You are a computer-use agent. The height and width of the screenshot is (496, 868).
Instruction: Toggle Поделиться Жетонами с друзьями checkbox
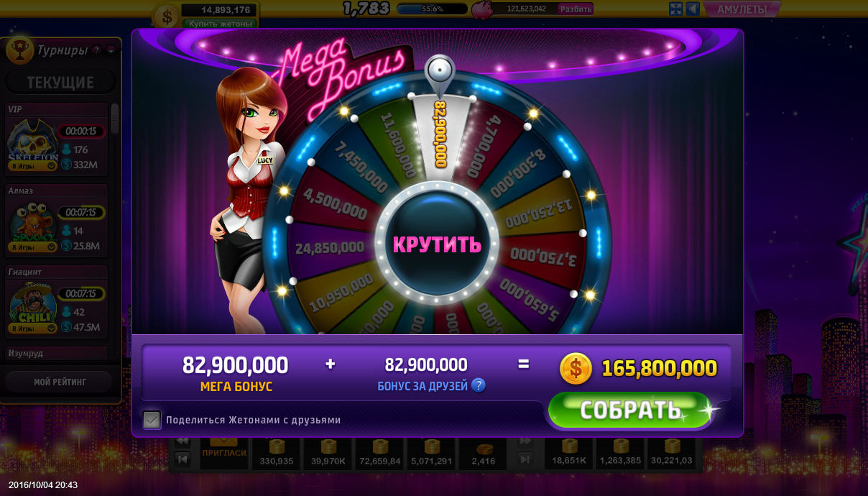click(152, 420)
